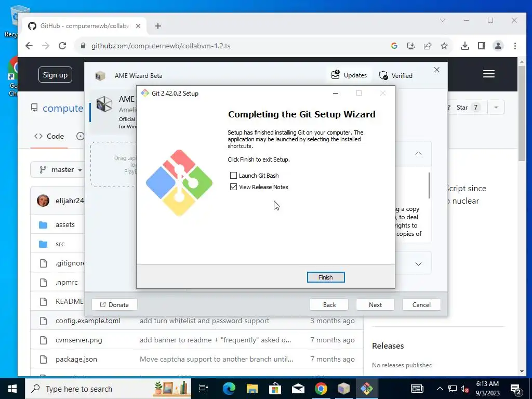This screenshot has height=399, width=532.
Task: Select the GitHub computernewb tab
Action: (x=84, y=26)
